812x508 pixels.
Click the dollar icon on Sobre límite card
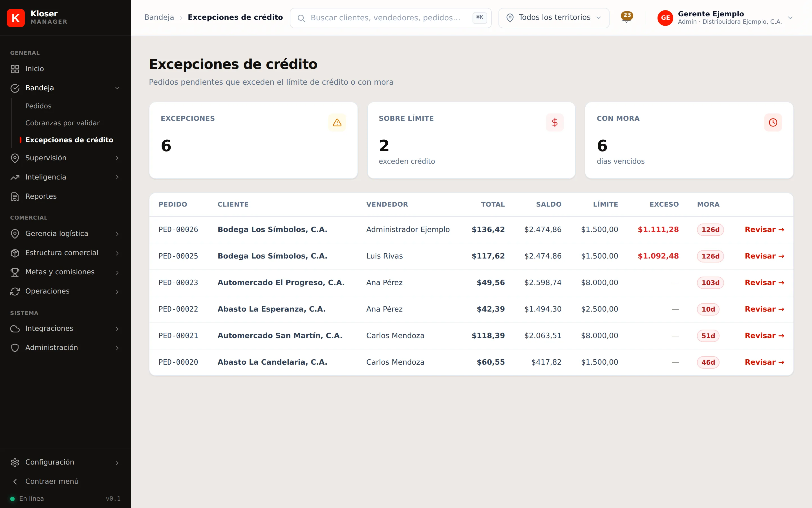(555, 122)
